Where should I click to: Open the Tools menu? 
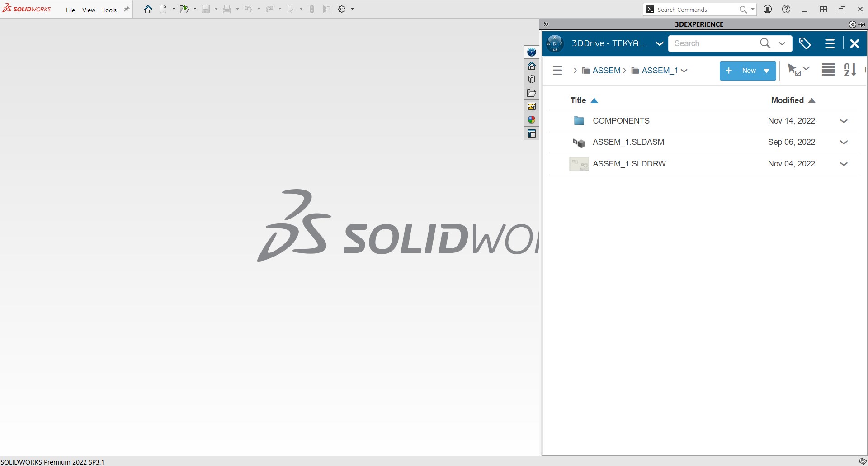click(x=109, y=10)
